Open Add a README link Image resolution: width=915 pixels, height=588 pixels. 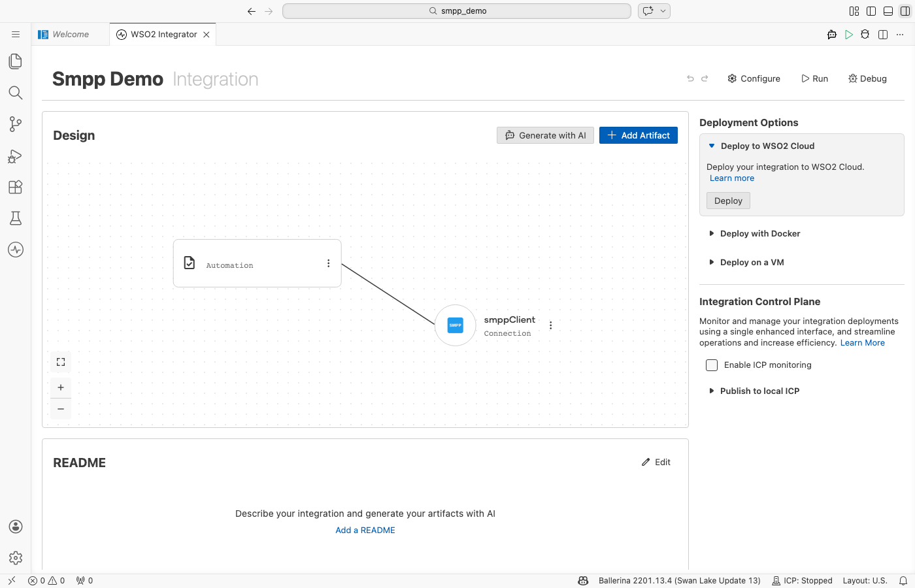365,531
